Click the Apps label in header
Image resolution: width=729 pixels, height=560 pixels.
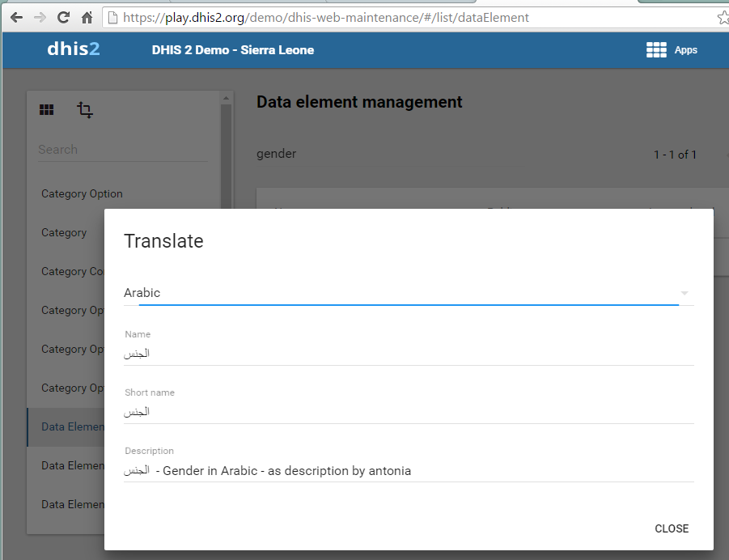[x=686, y=50]
